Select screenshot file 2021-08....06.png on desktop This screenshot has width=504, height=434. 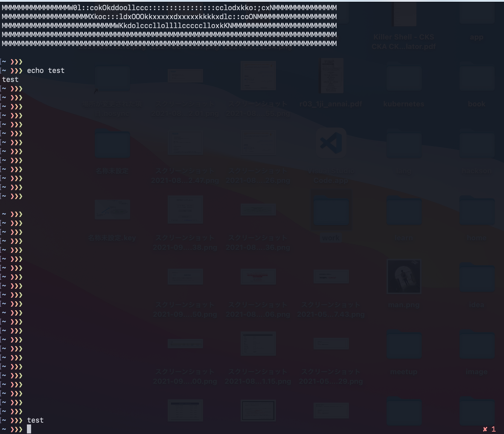pos(258,276)
